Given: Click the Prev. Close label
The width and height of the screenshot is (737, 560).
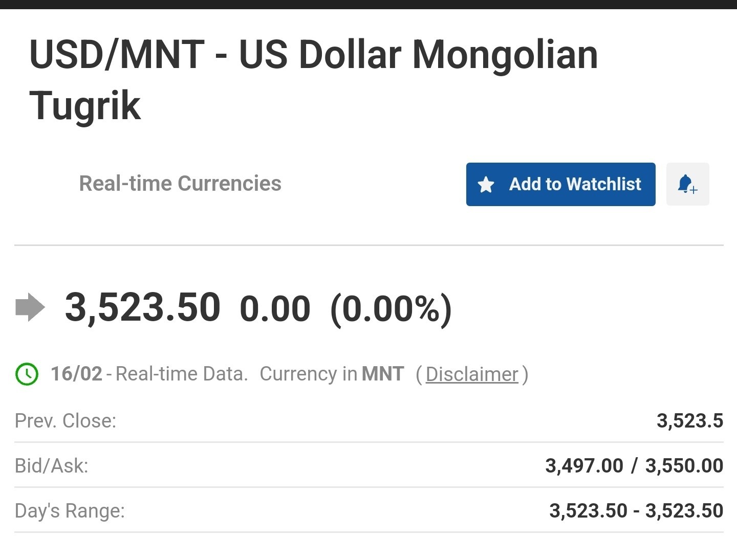Looking at the screenshot, I should (66, 421).
